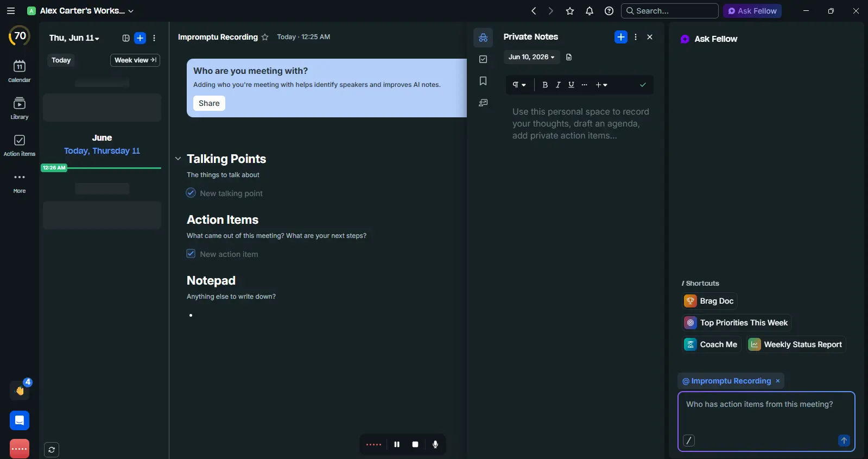Open the insert plus dropdown in notes toolbar
This screenshot has width=868, height=459.
(601, 85)
